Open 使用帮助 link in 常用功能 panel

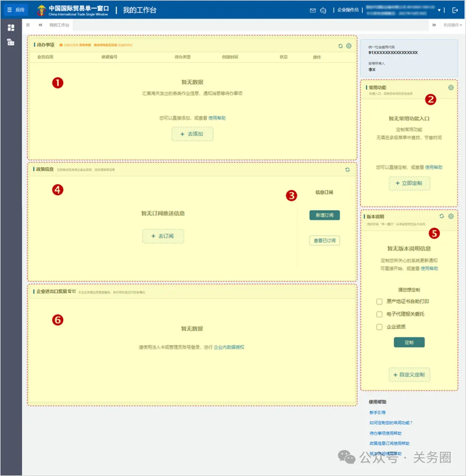(433, 167)
